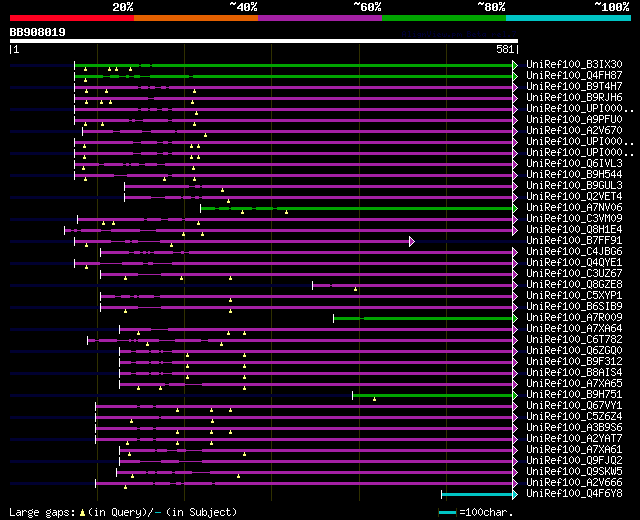Click the UniRef100_C6T782 label
Viewport: 640px width, 520px height.
pyautogui.click(x=574, y=340)
